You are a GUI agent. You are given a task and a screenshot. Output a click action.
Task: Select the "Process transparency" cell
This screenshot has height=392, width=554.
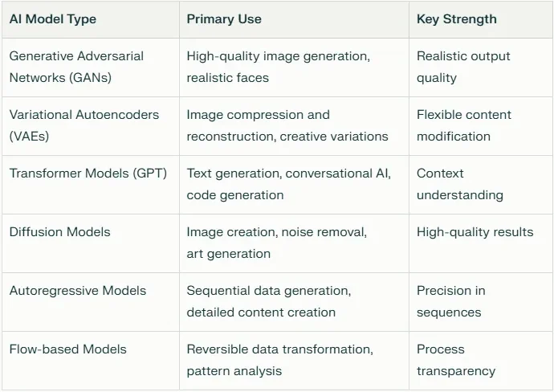pos(456,360)
